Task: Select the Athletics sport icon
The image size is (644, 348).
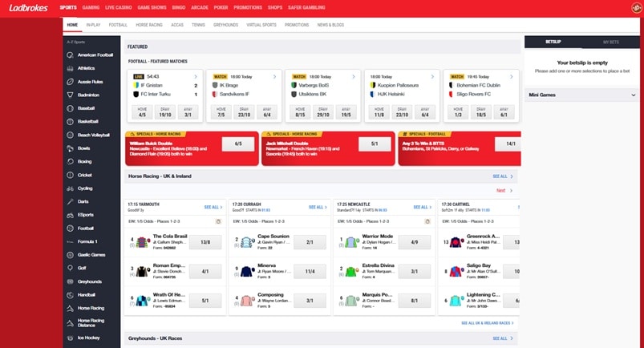Action: click(71, 68)
